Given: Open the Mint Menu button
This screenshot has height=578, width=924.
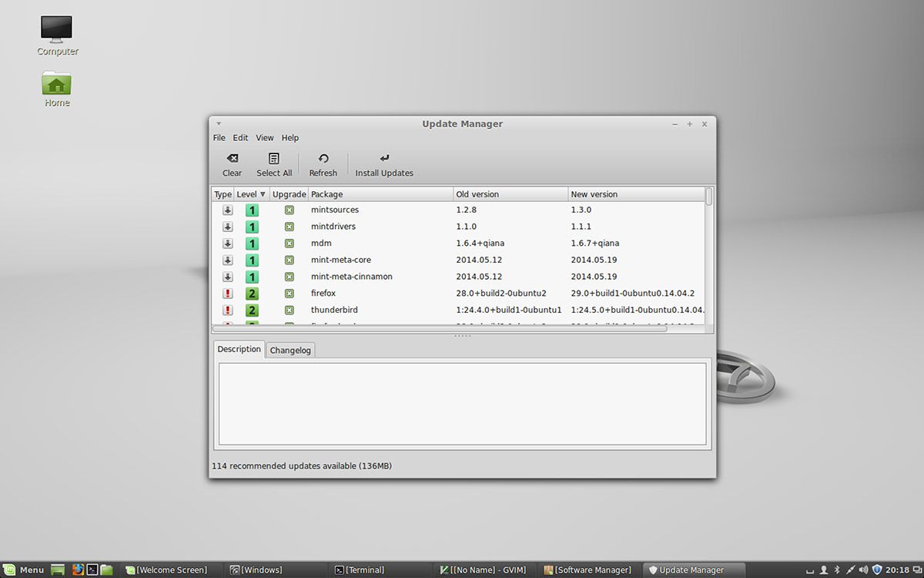Looking at the screenshot, I should point(25,570).
